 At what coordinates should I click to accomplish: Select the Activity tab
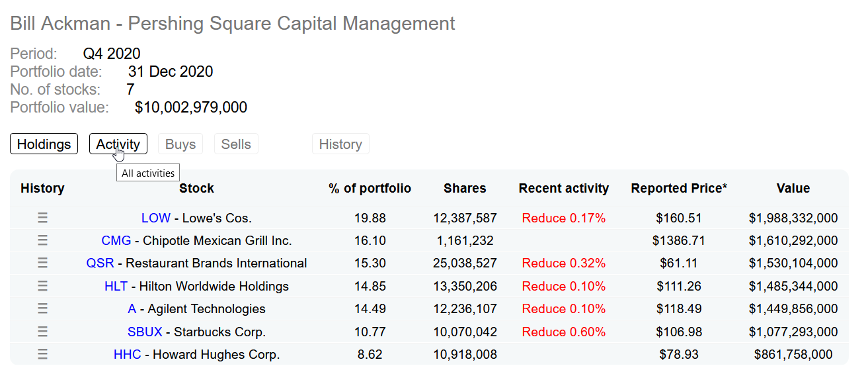click(118, 144)
